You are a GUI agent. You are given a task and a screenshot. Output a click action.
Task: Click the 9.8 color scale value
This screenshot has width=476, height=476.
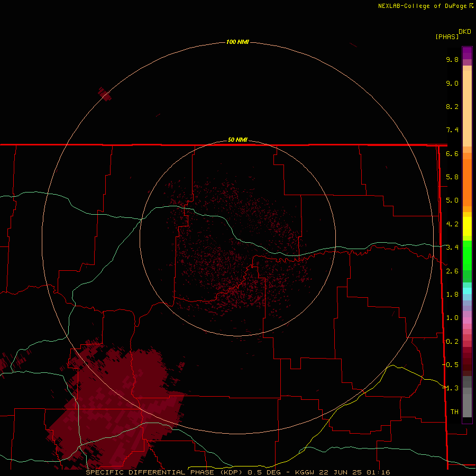coord(452,59)
